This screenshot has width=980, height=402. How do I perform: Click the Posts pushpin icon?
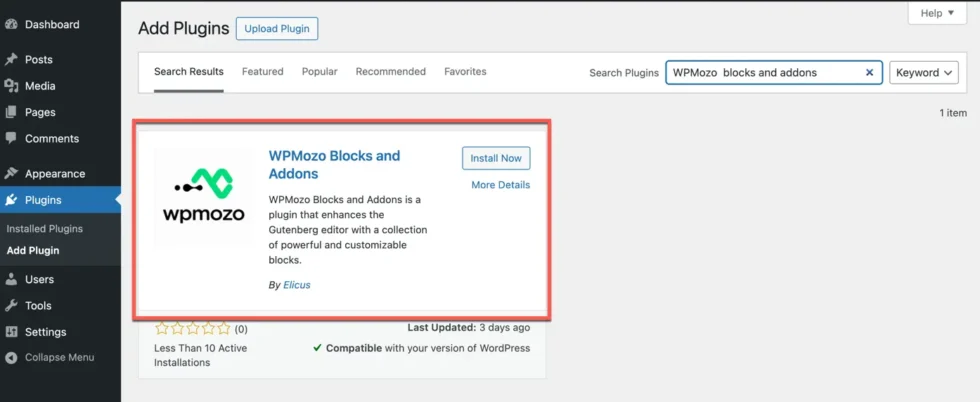click(x=11, y=60)
